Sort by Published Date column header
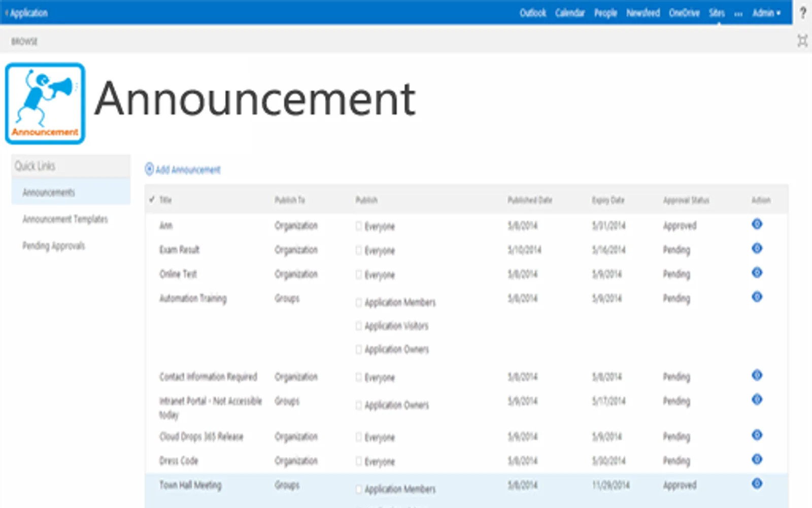 [x=530, y=200]
